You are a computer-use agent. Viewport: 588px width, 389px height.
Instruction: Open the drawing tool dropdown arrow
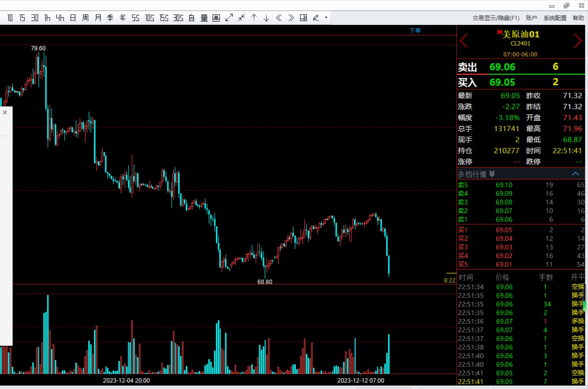[x=326, y=18]
